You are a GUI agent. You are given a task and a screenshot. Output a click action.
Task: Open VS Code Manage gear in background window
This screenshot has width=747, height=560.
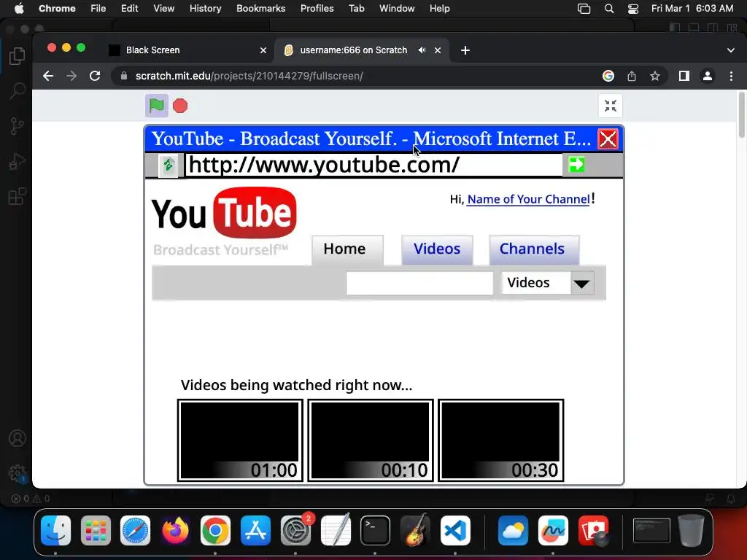click(x=18, y=473)
